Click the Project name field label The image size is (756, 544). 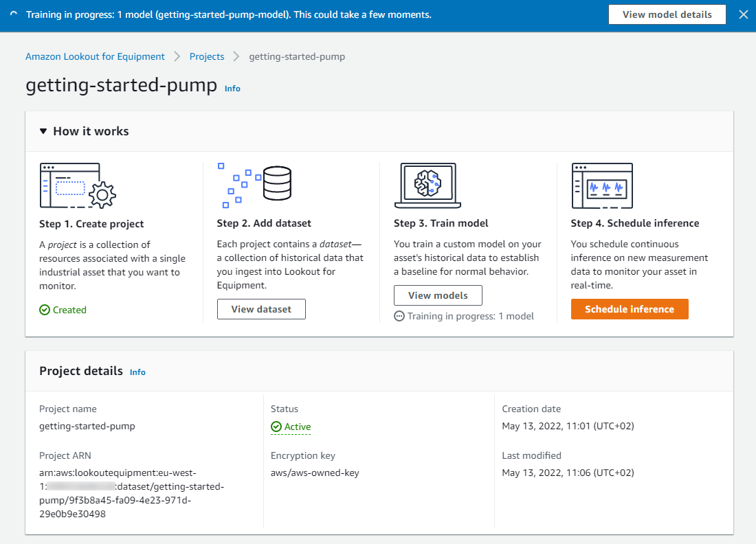[68, 409]
